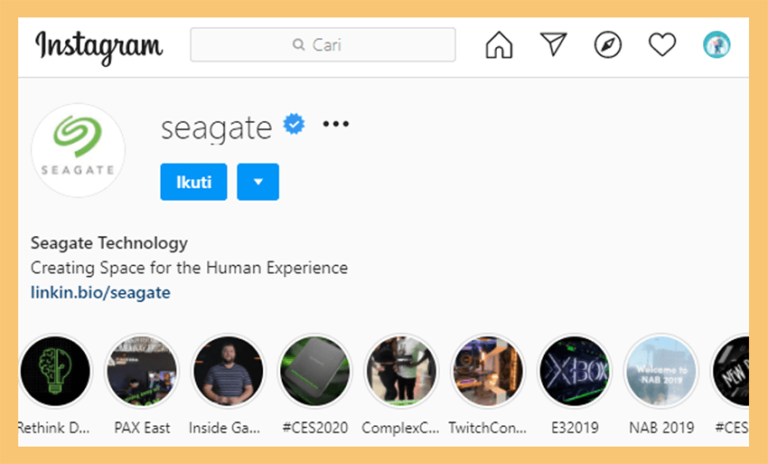Open the PAX East story highlight
768x464 pixels.
(x=142, y=371)
